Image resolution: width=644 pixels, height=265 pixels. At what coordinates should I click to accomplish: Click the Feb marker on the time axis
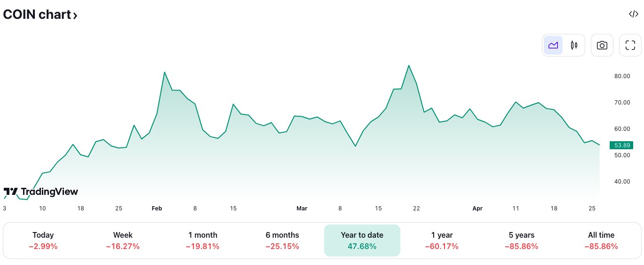point(157,209)
